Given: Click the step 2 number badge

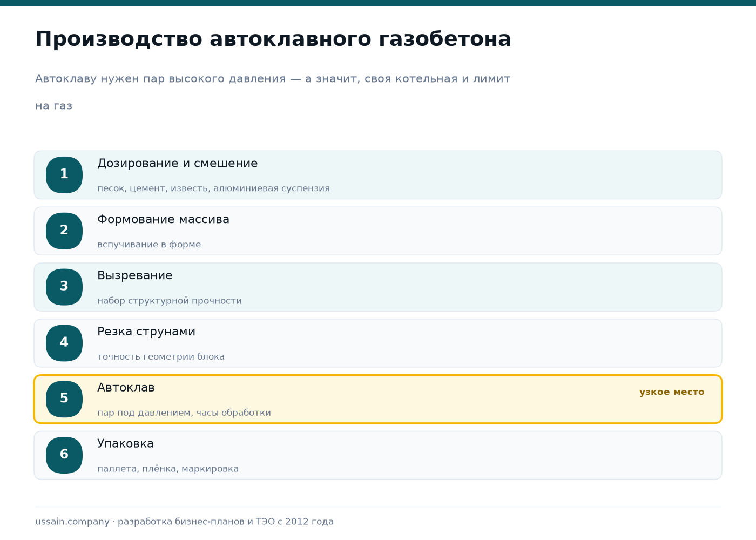Looking at the screenshot, I should click(x=64, y=231).
